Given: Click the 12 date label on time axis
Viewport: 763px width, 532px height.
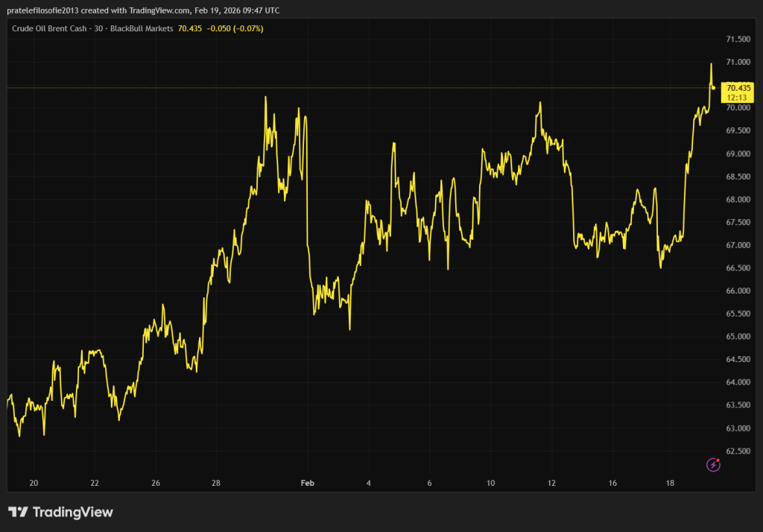Looking at the screenshot, I should (x=551, y=483).
